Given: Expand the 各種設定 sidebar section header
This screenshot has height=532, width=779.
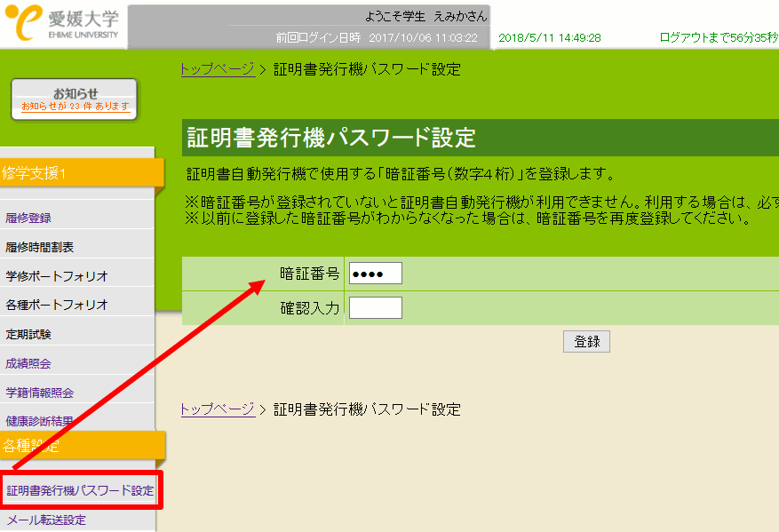Looking at the screenshot, I should pyautogui.click(x=78, y=447).
